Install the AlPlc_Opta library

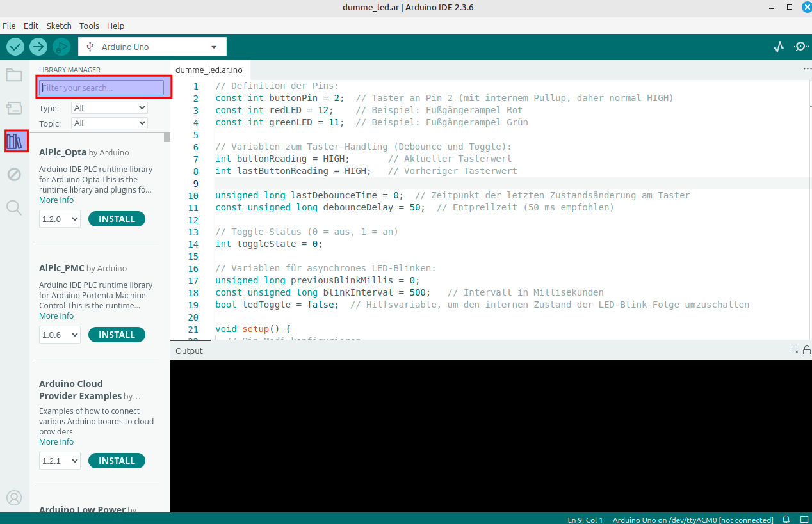point(117,219)
